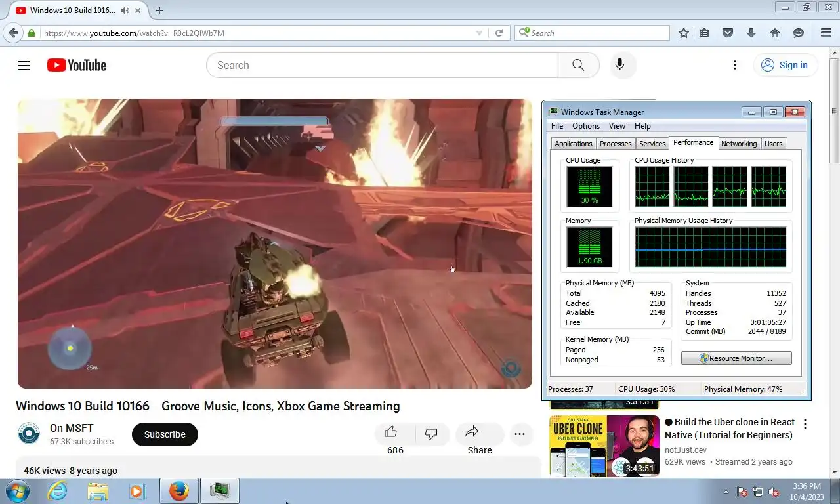Switch to the Processes tab

pos(616,144)
